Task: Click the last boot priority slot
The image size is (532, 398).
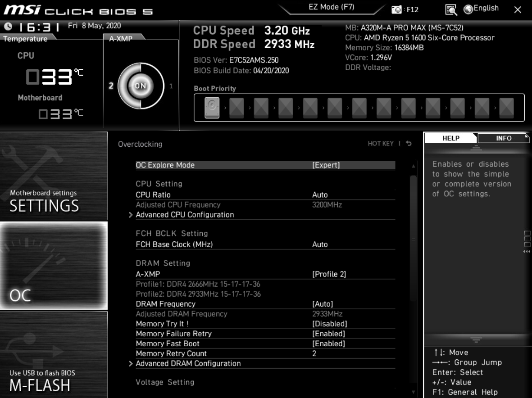Action: pyautogui.click(x=506, y=108)
